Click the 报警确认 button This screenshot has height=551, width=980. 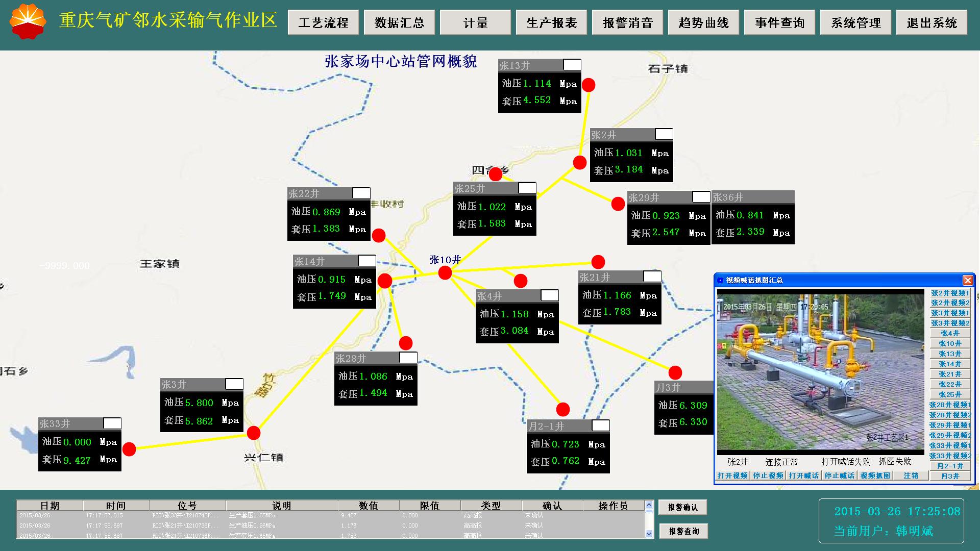683,507
